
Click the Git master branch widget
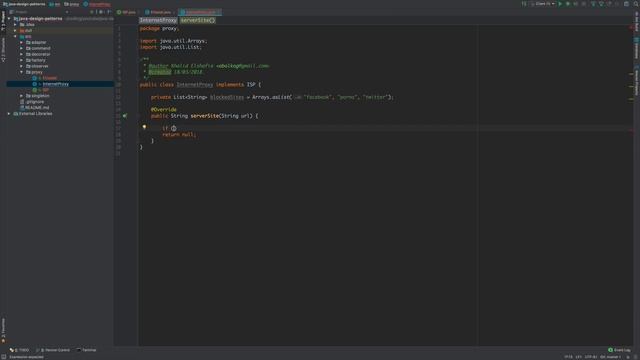tap(610, 357)
